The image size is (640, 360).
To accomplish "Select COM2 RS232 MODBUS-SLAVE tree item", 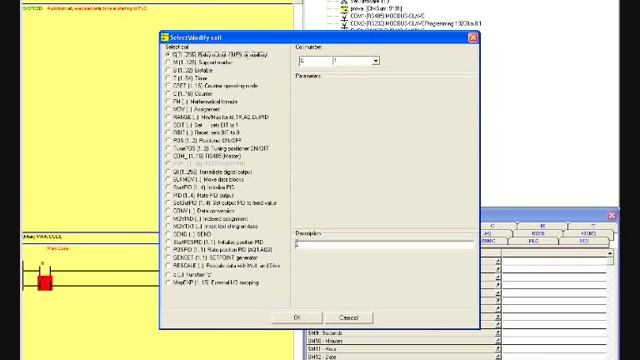I will tap(416, 24).
